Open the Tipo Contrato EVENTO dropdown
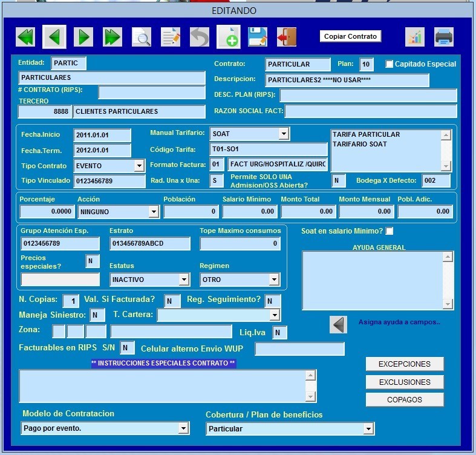Screen dimensions: 476x455 tap(139, 166)
